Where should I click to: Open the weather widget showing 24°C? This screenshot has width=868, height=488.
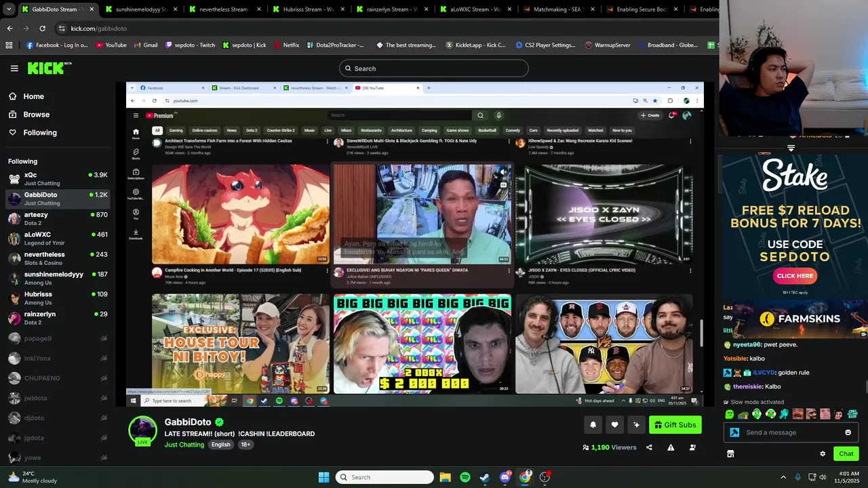click(33, 477)
